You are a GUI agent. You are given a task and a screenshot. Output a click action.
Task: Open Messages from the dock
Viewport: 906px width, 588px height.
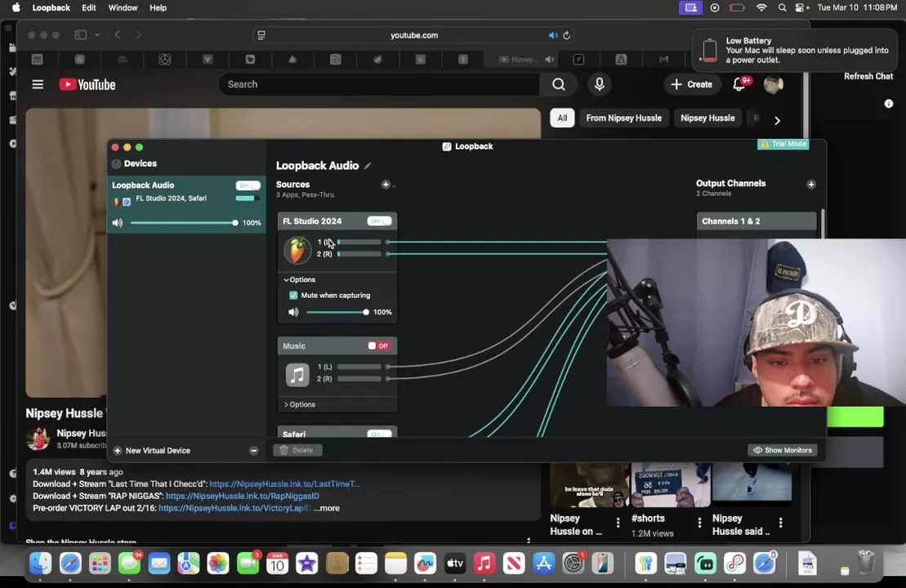pyautogui.click(x=129, y=563)
